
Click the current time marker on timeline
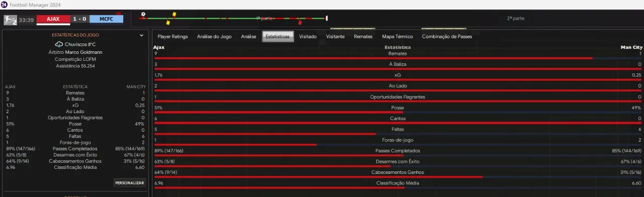[x=327, y=19]
